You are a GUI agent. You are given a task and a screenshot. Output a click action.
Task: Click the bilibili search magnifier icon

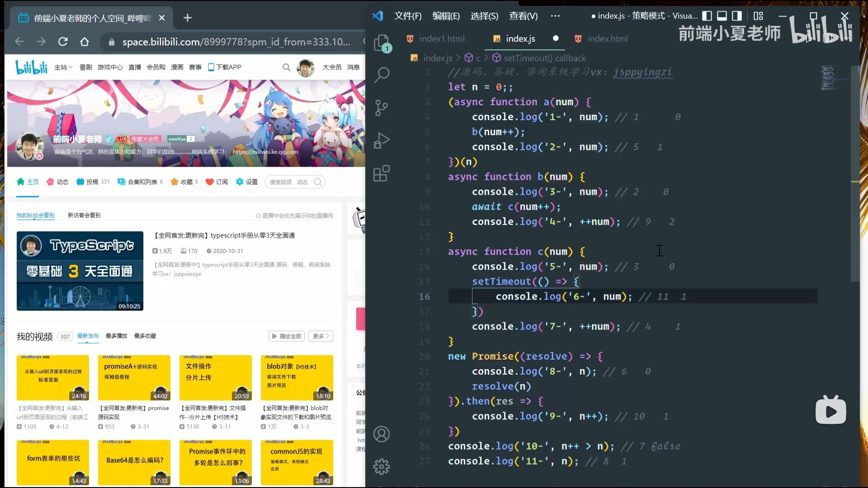[x=286, y=67]
